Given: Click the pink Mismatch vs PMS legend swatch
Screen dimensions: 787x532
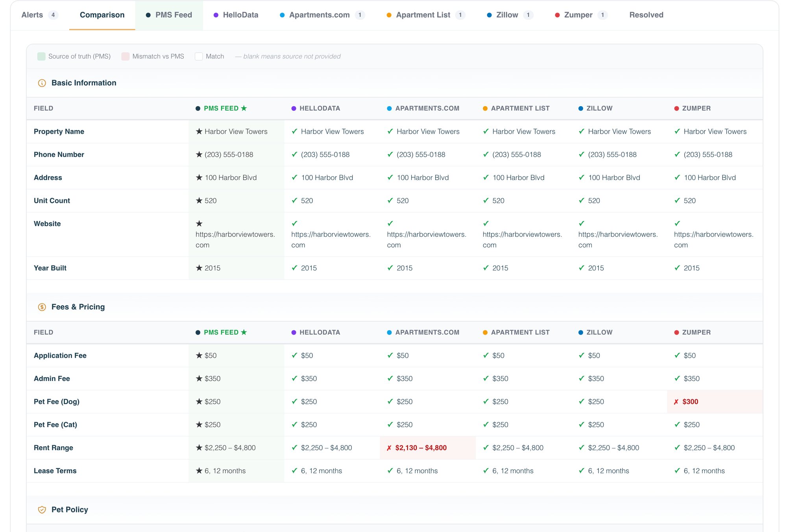Looking at the screenshot, I should tap(126, 56).
